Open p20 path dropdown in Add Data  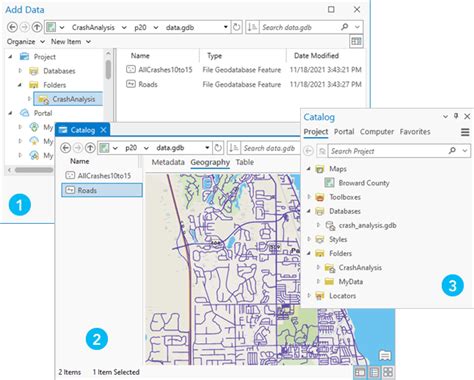point(156,27)
